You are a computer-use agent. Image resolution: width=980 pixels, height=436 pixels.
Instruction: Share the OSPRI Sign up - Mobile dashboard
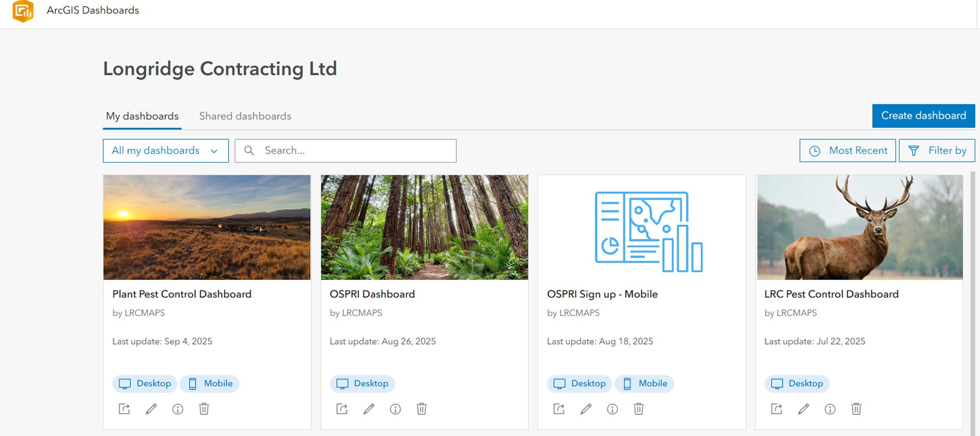click(x=559, y=409)
